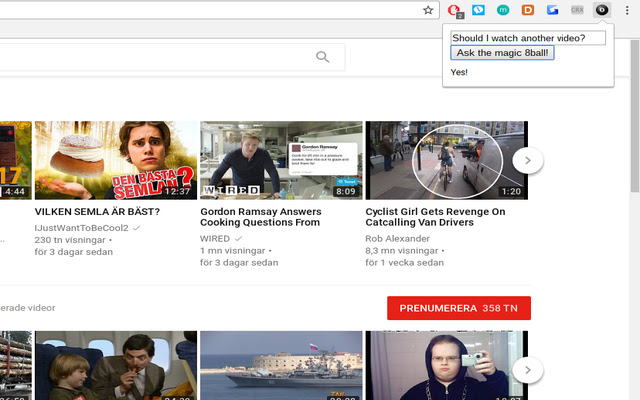
Task: Show next videos in the bottom row
Action: (528, 370)
